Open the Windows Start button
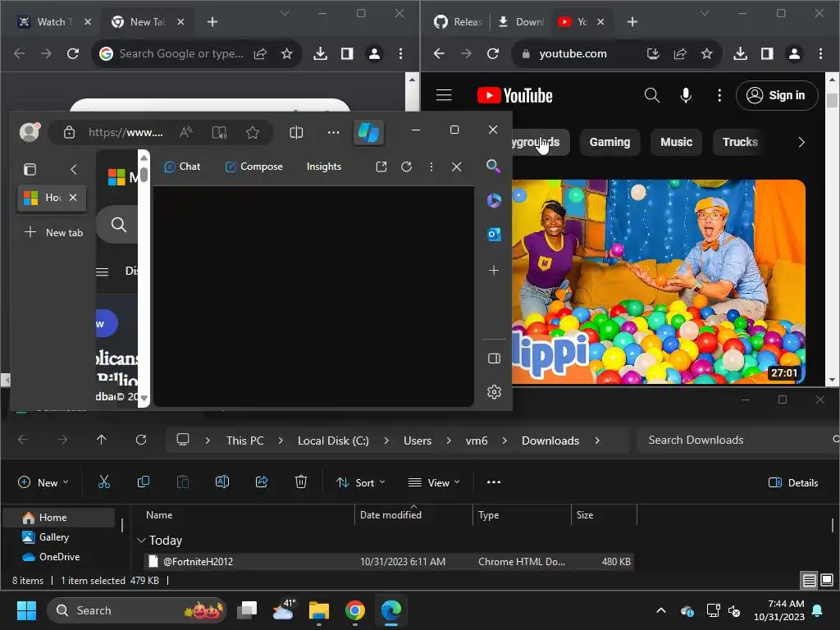Viewport: 840px width, 630px height. pyautogui.click(x=26, y=610)
